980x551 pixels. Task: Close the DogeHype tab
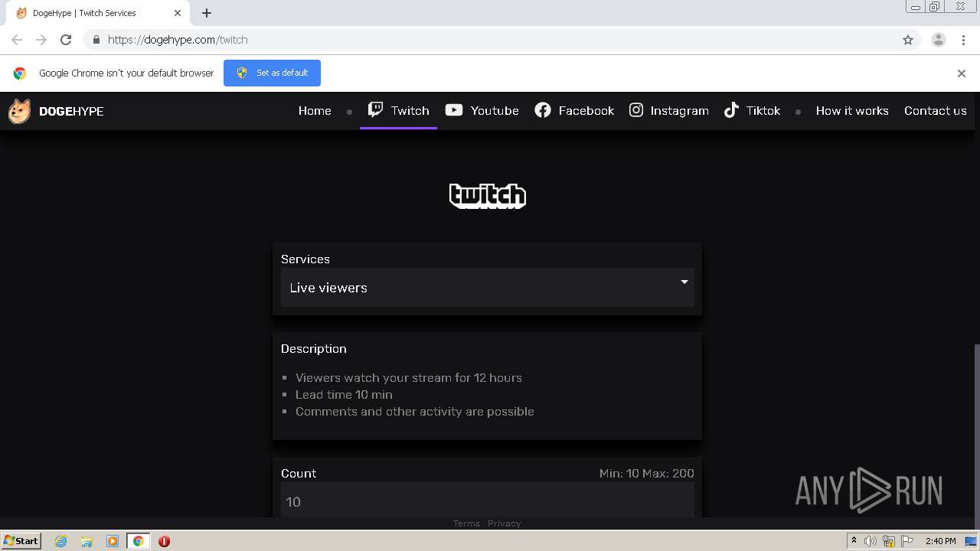click(178, 13)
